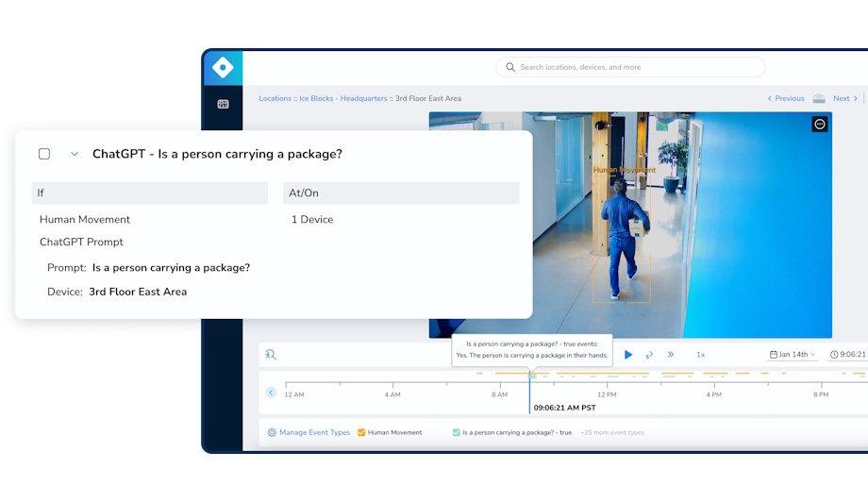
Task: Click the camera device icon between Previous and Next
Action: 818,98
